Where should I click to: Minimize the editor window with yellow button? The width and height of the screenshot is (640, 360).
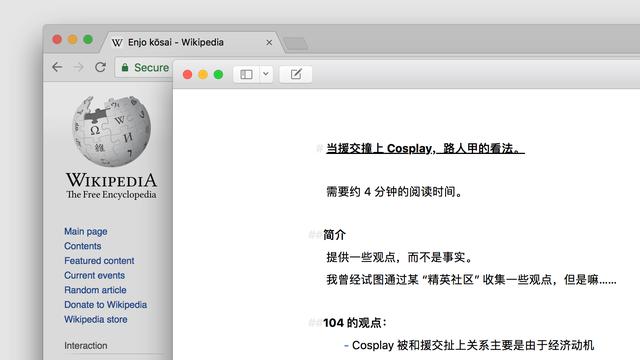point(203,74)
